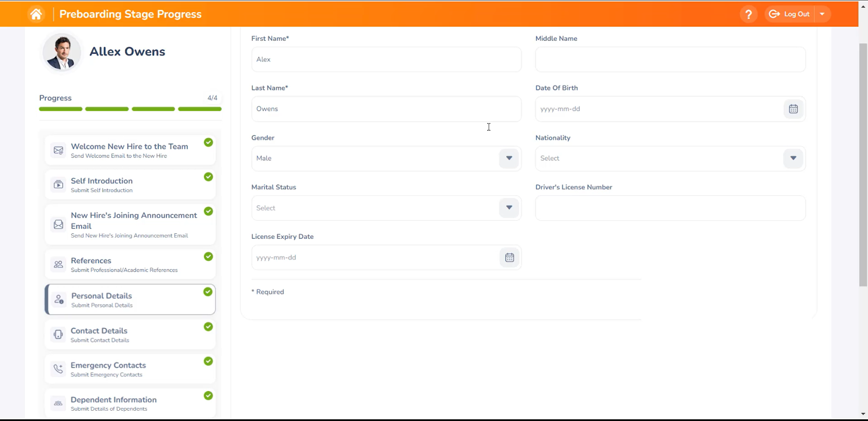Open the Marital Status dropdown arrow
Screen dimensions: 868x421
pyautogui.click(x=509, y=208)
